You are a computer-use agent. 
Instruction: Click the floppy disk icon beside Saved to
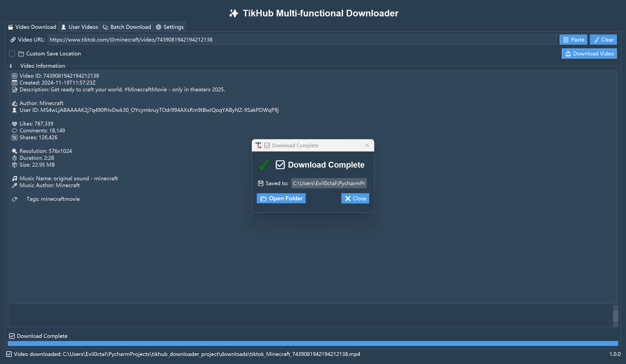261,183
